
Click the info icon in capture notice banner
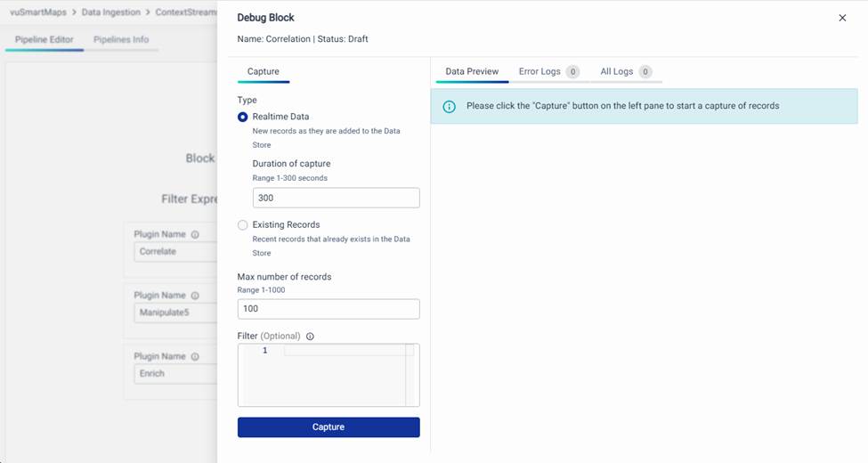450,106
